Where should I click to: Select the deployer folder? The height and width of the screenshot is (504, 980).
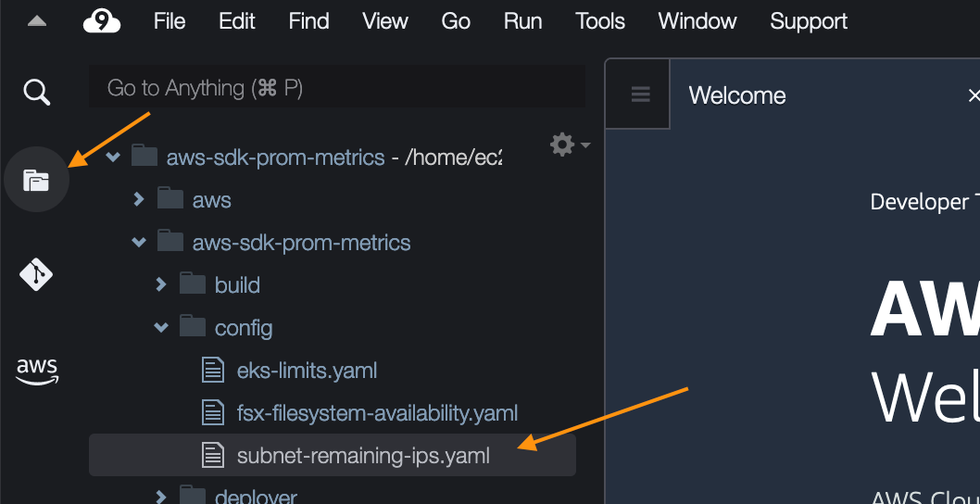point(256,497)
